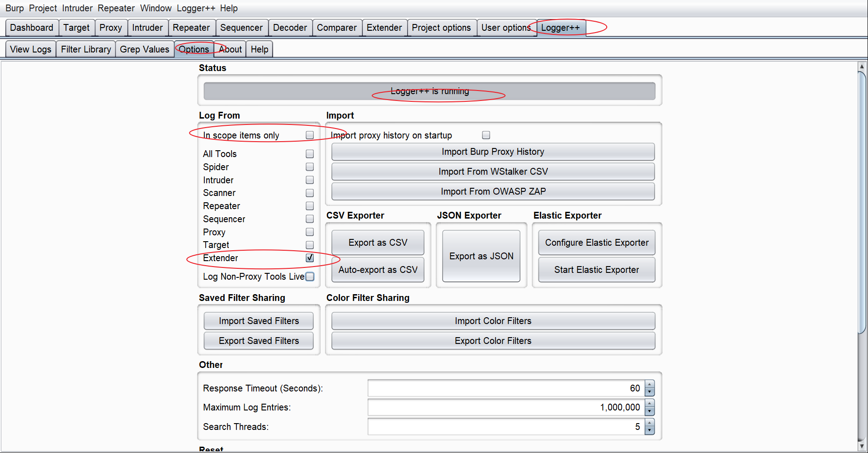Click the vertical scrollbar down arrow

point(862,446)
